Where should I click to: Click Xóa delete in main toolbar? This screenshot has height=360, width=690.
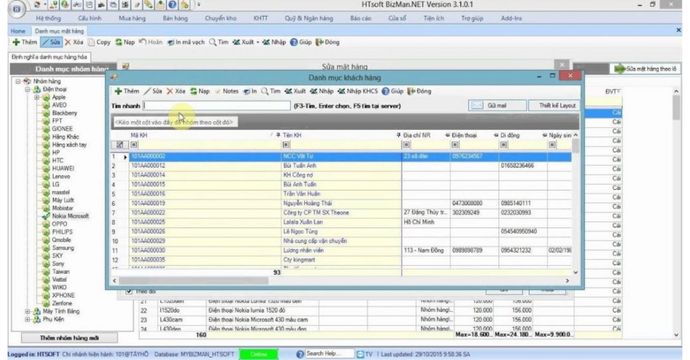coord(74,42)
